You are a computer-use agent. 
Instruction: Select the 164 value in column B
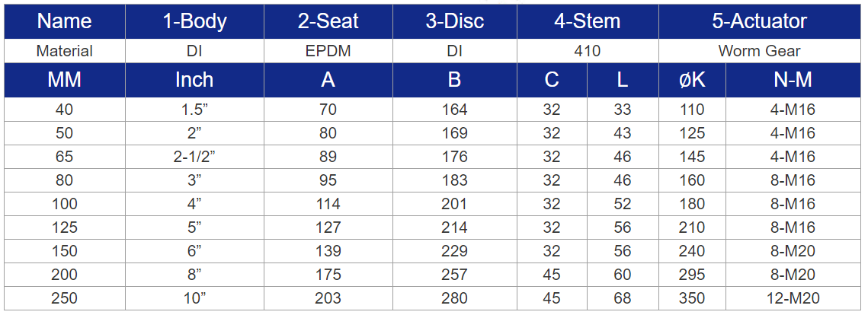coord(455,110)
